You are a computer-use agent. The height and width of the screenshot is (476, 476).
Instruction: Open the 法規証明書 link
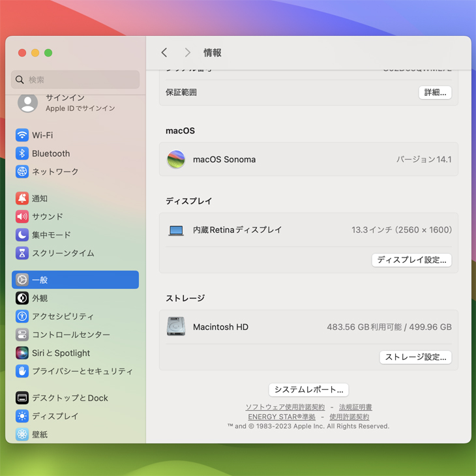tap(355, 408)
